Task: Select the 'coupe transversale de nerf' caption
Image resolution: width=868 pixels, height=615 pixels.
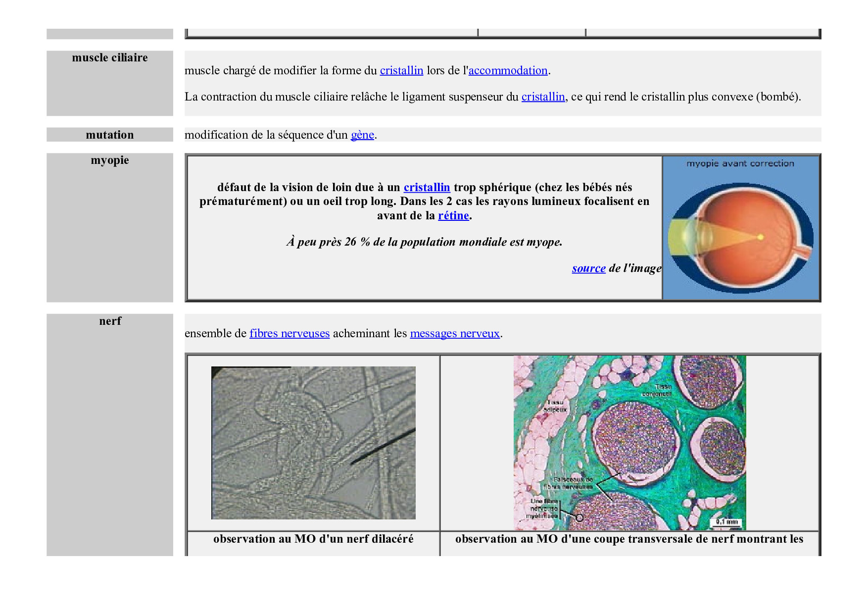Action: coord(629,539)
